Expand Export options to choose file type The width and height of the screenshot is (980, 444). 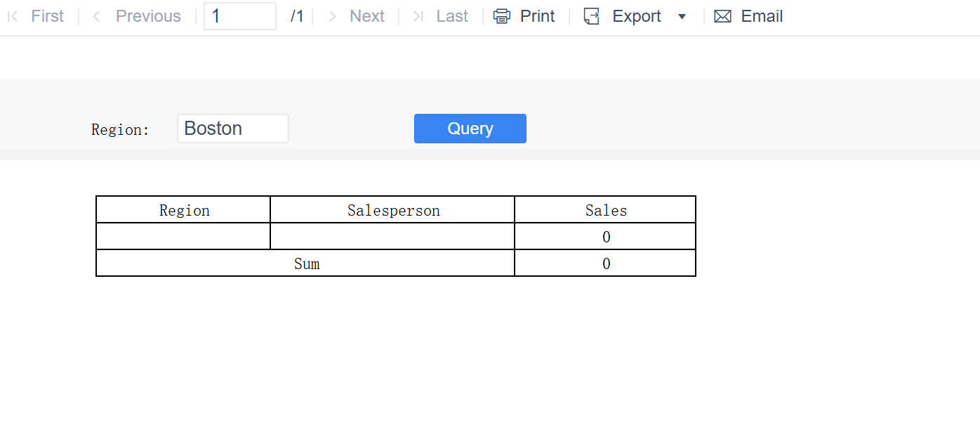click(x=682, y=16)
